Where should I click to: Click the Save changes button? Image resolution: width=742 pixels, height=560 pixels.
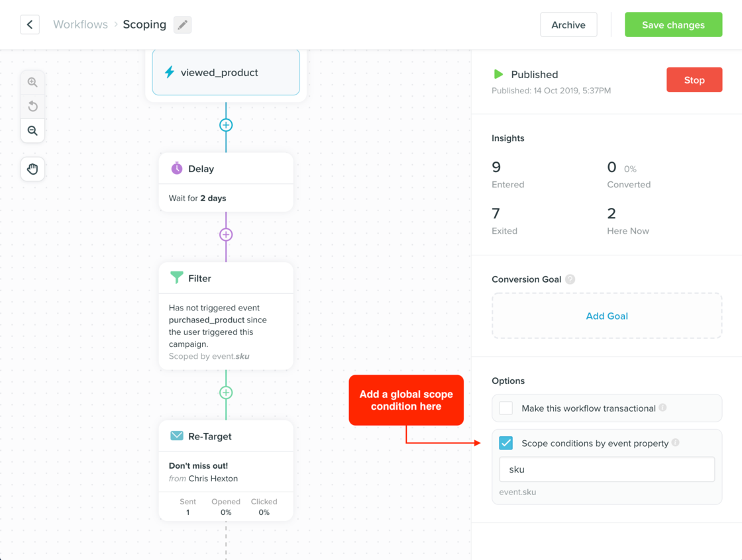(673, 24)
